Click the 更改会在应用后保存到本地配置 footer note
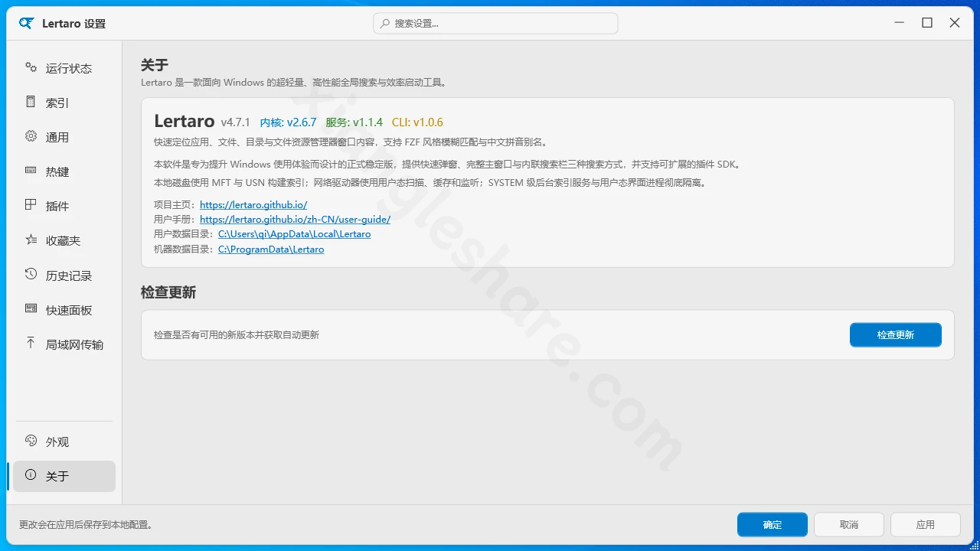 86,525
